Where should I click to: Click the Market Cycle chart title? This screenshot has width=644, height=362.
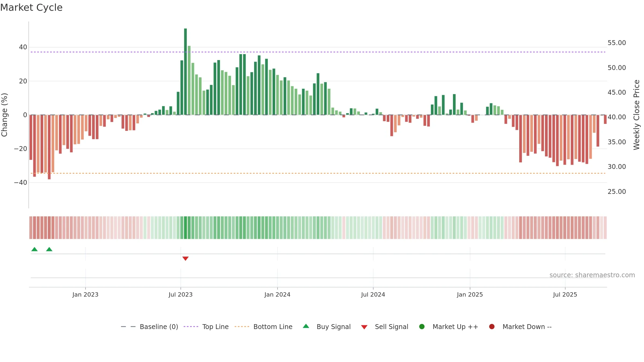[31, 8]
